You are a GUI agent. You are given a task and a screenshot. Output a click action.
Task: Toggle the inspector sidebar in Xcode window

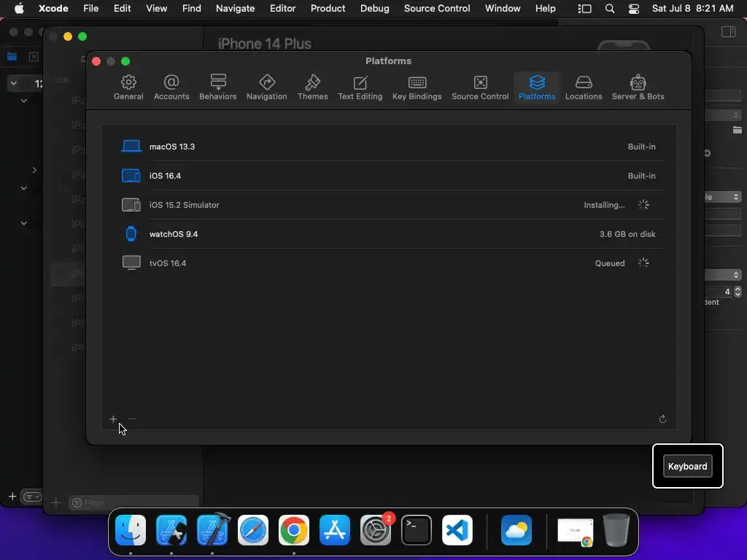[729, 32]
